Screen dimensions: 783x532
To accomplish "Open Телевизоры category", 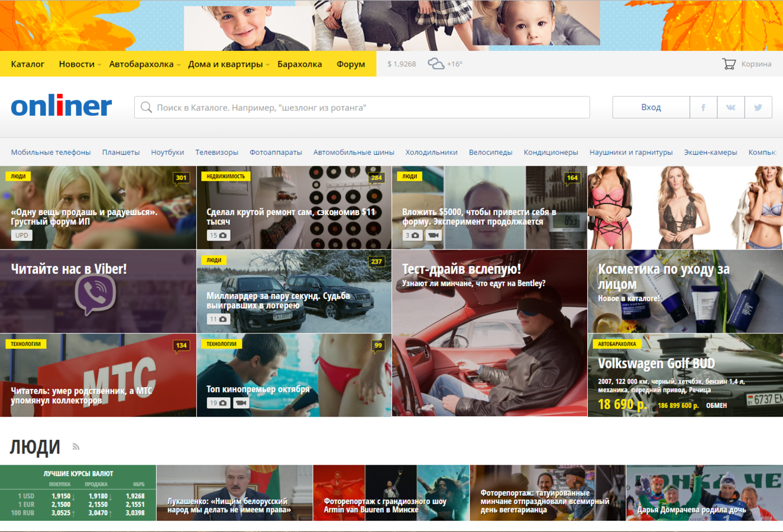I will [217, 152].
